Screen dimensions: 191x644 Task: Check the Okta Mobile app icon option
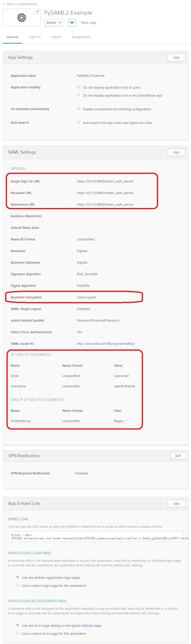click(x=78, y=95)
